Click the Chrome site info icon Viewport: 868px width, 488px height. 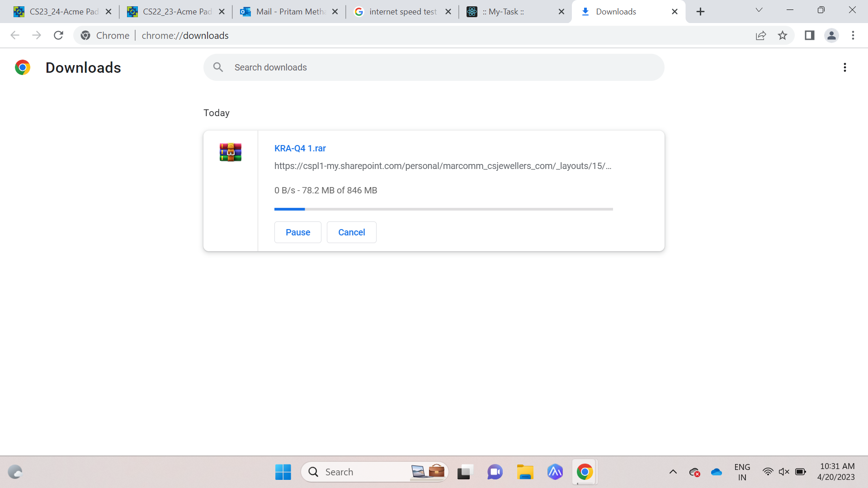click(85, 35)
